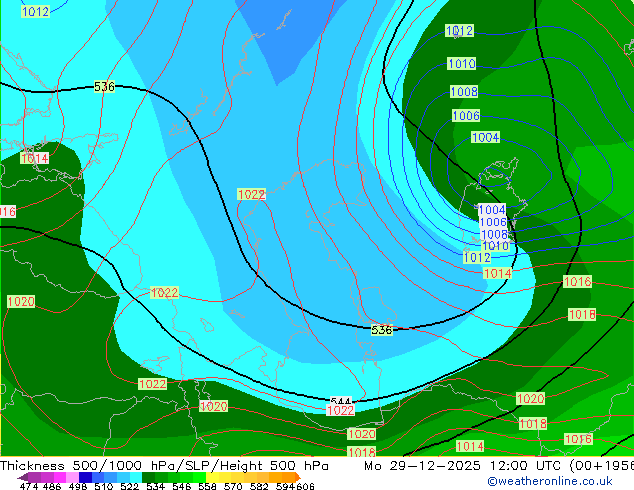Click the legend value 594
The image size is (634, 490).
[x=285, y=486]
